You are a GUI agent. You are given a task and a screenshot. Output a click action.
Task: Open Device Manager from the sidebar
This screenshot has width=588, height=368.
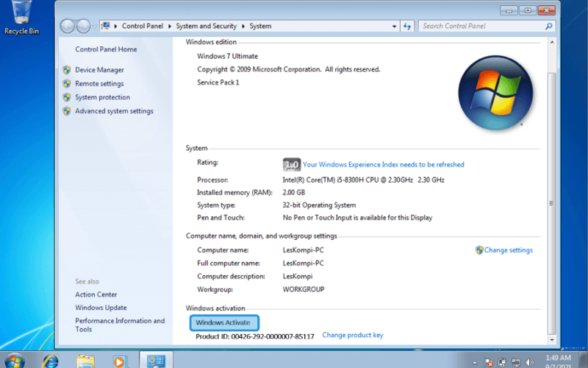point(99,70)
